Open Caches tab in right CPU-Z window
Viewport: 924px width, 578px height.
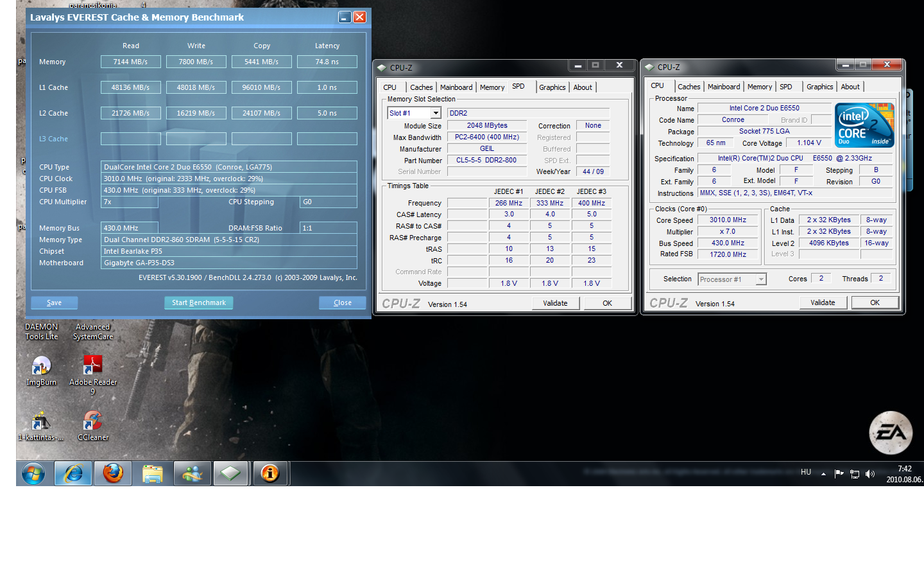tap(689, 87)
